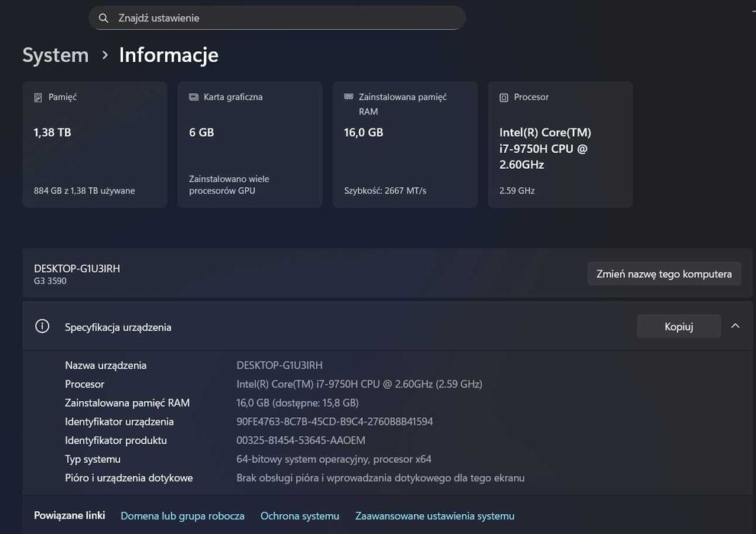Viewport: 756px width, 534px height.
Task: Open 'Ochrona systemu' link
Action: (300, 516)
